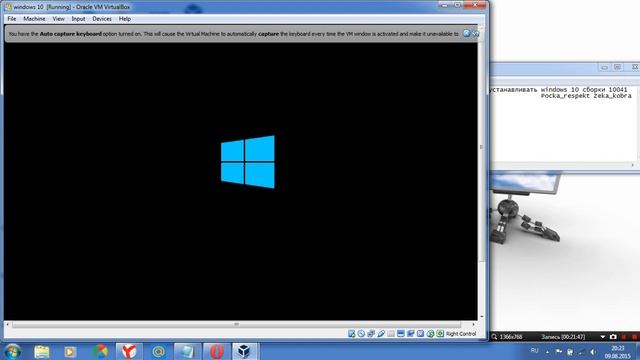Open Windows Media Player from the taskbar
This screenshot has width=640, height=360.
[x=70, y=351]
